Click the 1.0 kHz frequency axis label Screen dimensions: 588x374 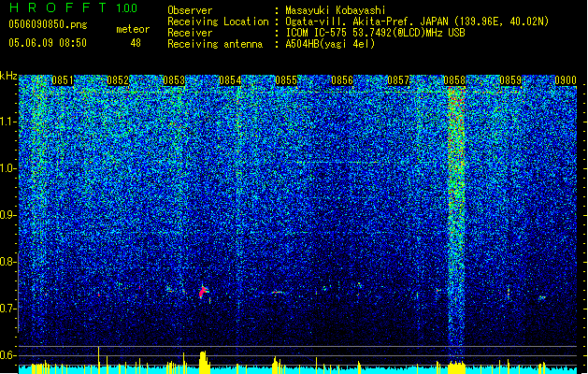pyautogui.click(x=8, y=168)
